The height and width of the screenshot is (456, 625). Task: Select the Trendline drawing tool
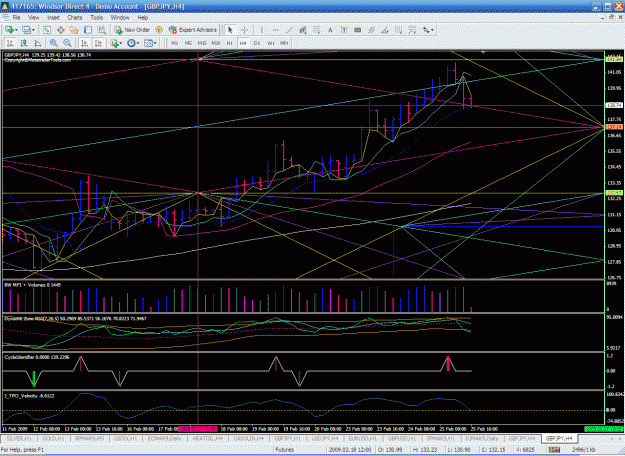(289, 30)
